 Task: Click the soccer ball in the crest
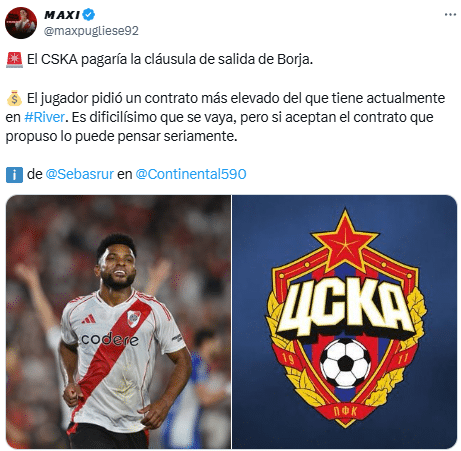click(x=345, y=363)
